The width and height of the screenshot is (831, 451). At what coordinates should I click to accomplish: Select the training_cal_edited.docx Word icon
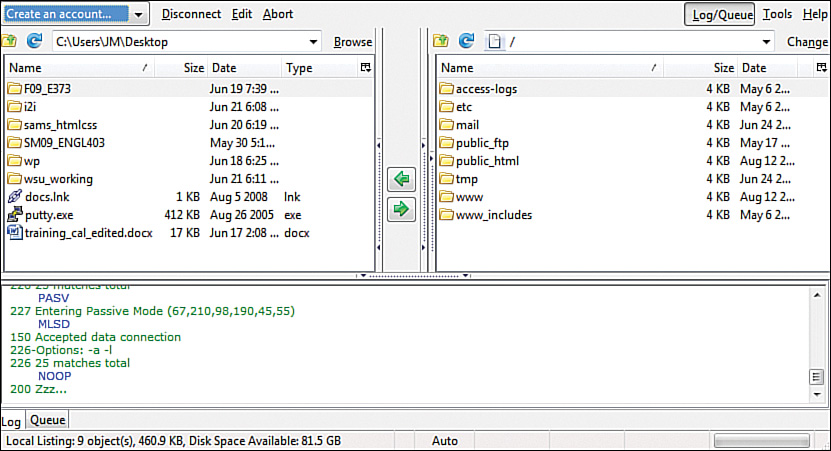point(15,233)
